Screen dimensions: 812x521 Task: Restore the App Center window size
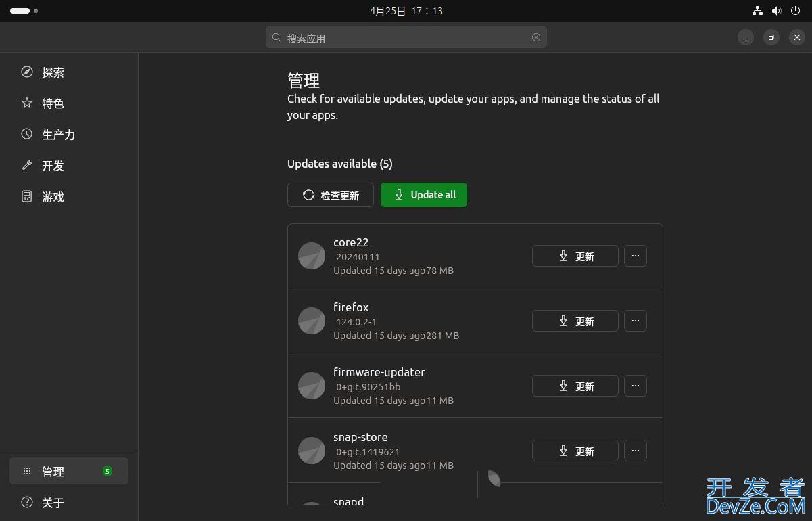pyautogui.click(x=771, y=37)
